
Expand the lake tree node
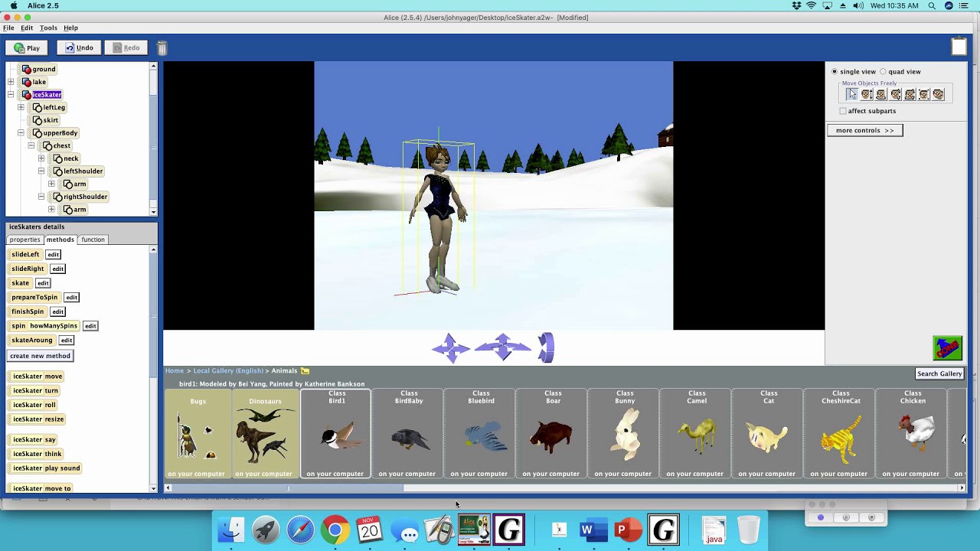coord(11,82)
